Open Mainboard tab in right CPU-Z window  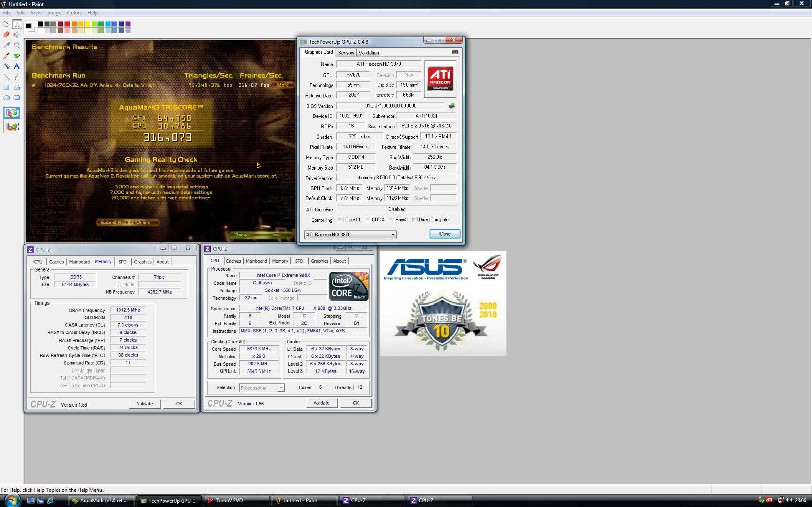(x=256, y=261)
